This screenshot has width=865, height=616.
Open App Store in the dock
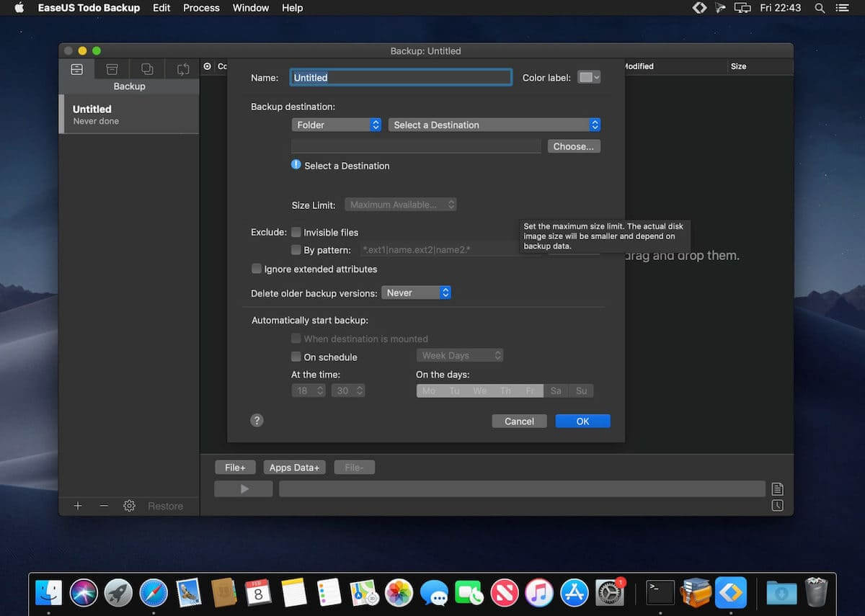pyautogui.click(x=575, y=592)
